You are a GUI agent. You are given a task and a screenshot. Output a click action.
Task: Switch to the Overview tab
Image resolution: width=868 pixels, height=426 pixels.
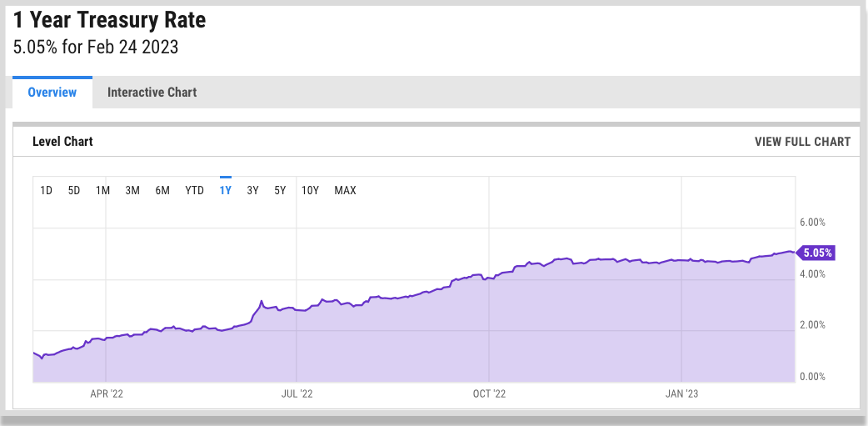(x=52, y=92)
